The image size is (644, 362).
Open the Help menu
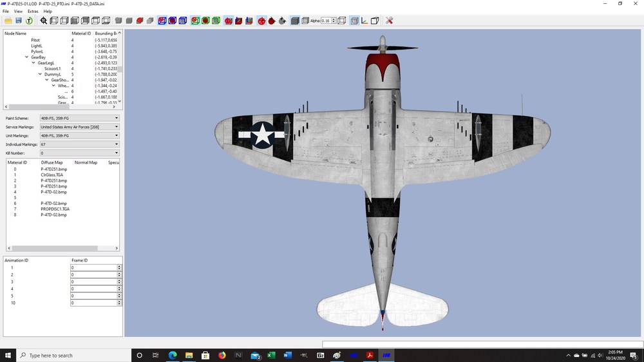[x=48, y=12]
